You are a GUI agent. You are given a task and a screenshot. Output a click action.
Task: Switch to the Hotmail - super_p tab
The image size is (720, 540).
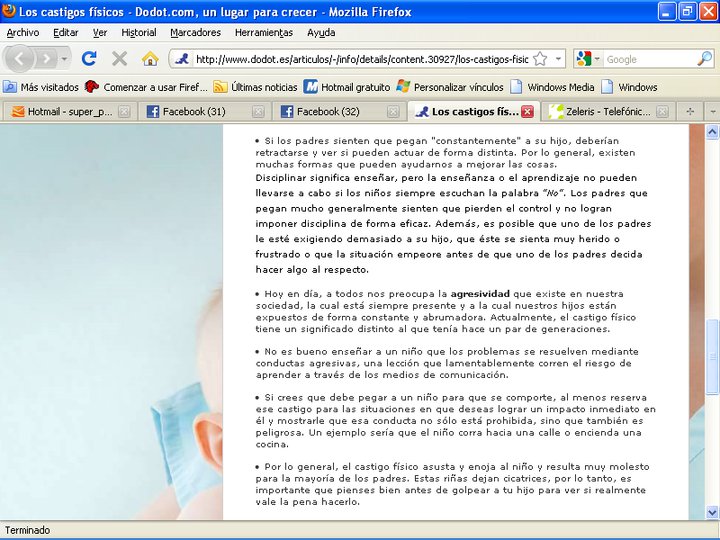click(69, 112)
